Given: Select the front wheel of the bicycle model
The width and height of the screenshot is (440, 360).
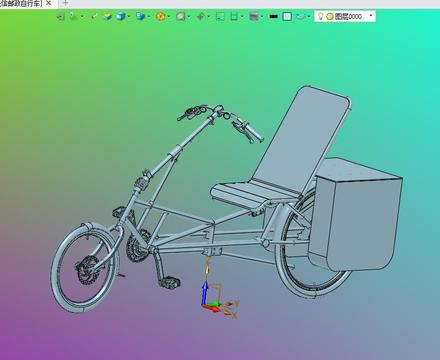Looking at the screenshot, I should (85, 267).
